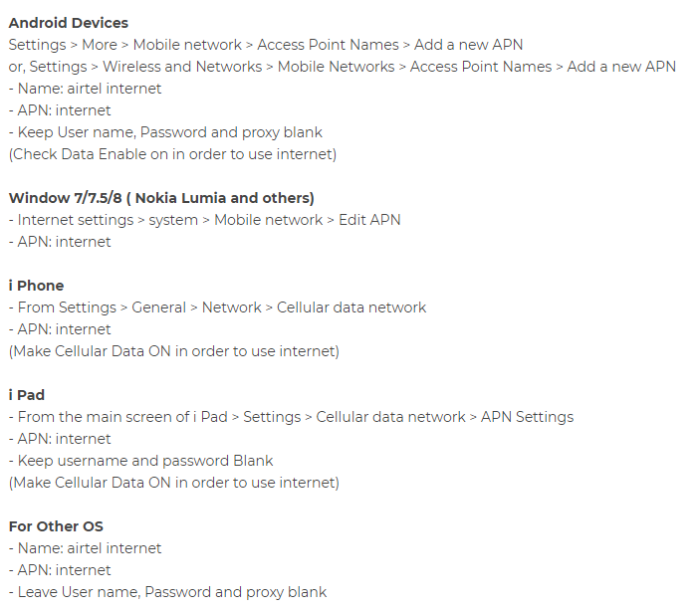
Task: Click 'Make Cellular Data ON' note under i Pad
Action: coord(174,483)
